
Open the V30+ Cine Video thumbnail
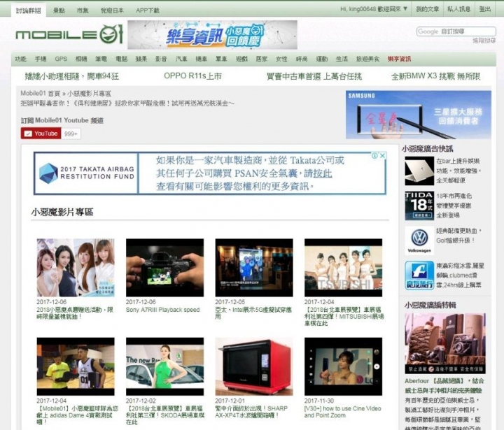(343, 366)
